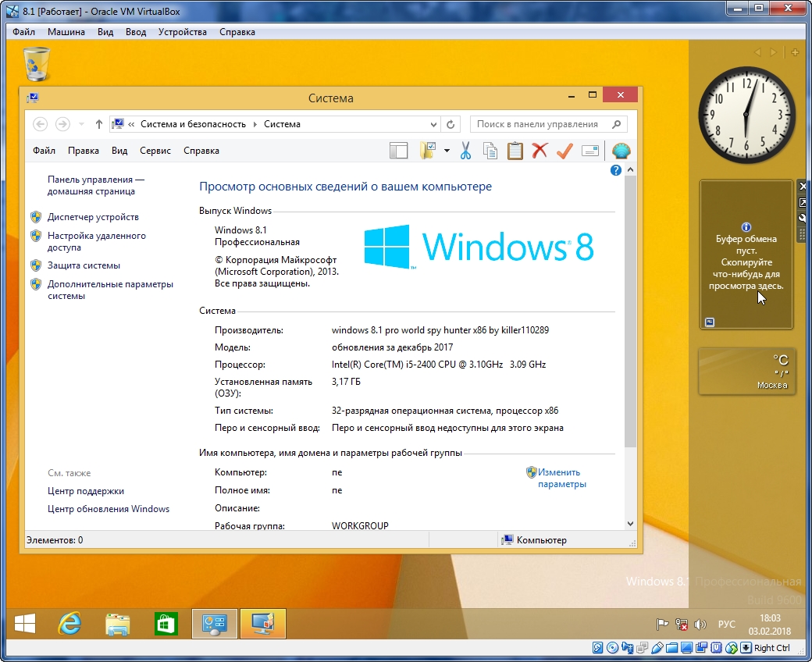Open Дополнительные параметры системы link
Viewport: 812px width, 662px height.
[110, 290]
